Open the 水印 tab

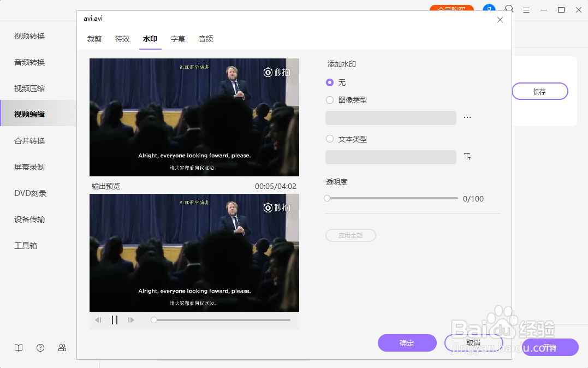[150, 39]
